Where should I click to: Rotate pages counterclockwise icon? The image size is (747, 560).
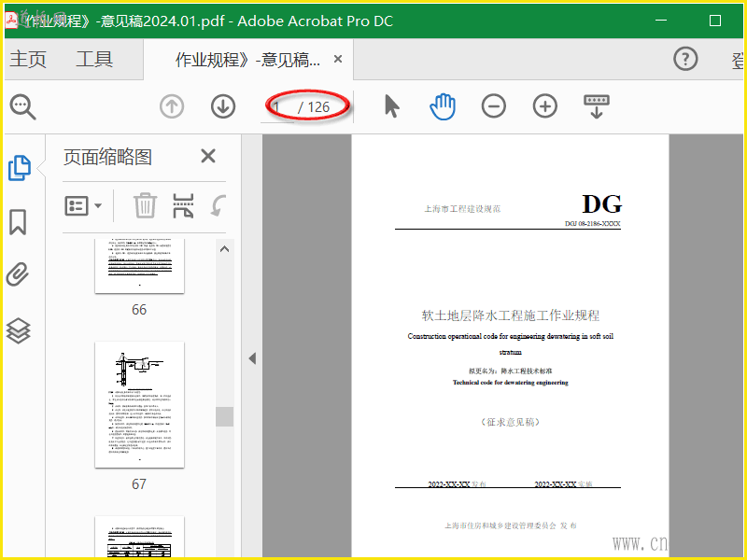coord(218,205)
